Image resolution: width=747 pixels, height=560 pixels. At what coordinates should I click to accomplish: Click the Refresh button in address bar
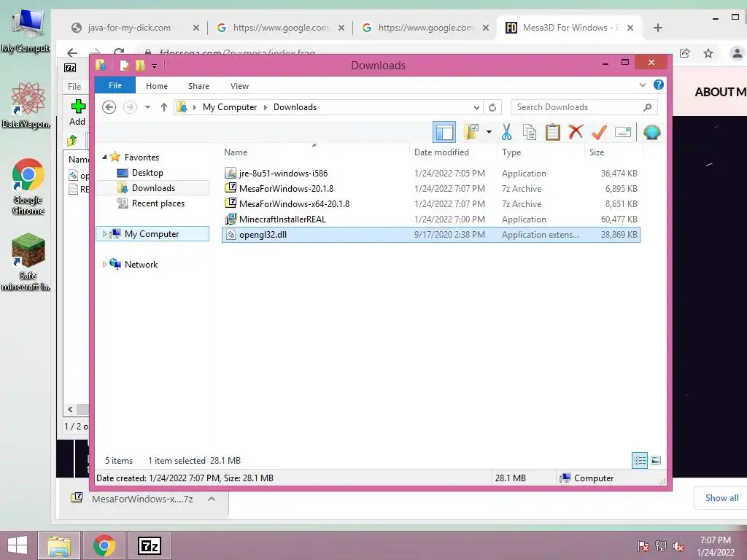[x=492, y=108]
